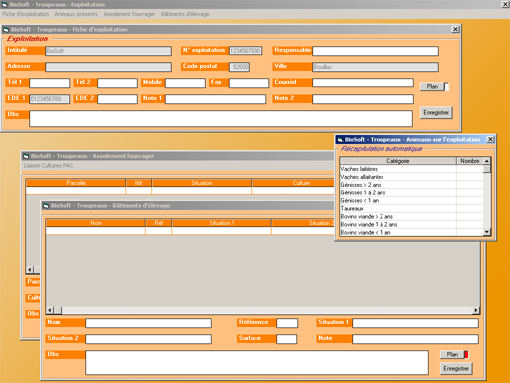Select the Bovins viande > 2 ans row

[411, 217]
